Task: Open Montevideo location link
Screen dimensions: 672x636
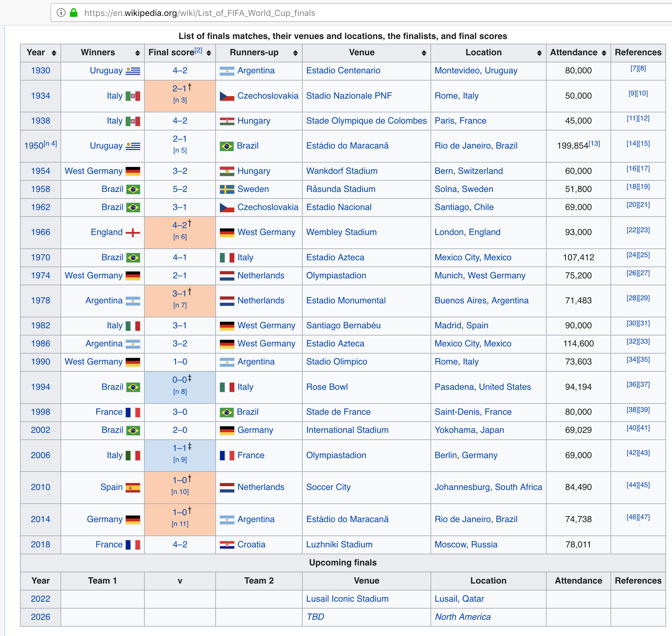Action: (457, 71)
